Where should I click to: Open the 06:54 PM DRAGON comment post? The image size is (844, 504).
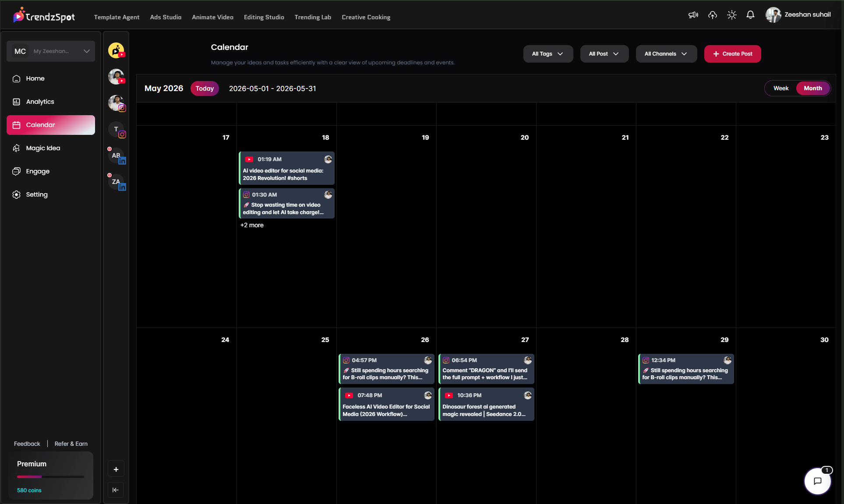tap(486, 369)
